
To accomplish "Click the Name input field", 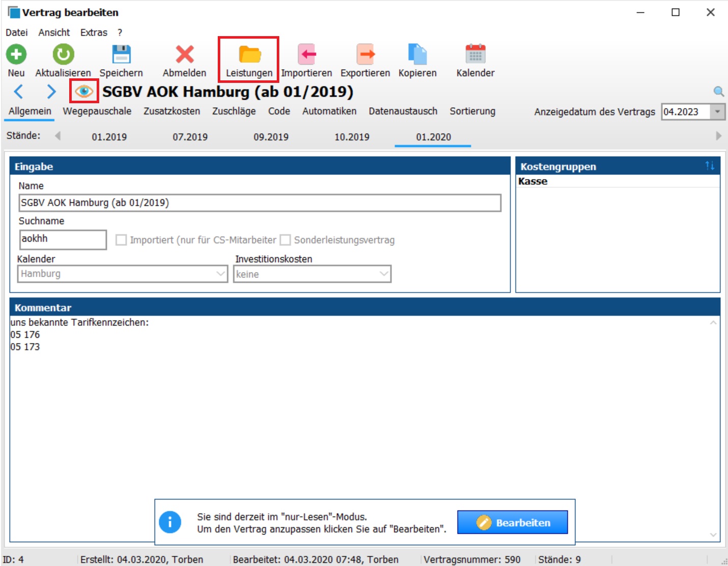I will (260, 202).
